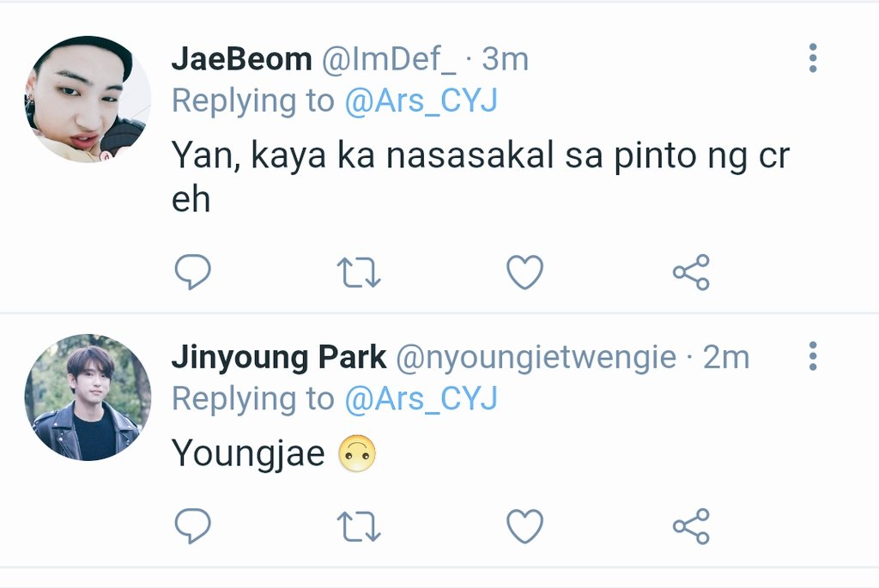Open JaeBeom's profile picture
The height and width of the screenshot is (588, 879).
(x=88, y=100)
